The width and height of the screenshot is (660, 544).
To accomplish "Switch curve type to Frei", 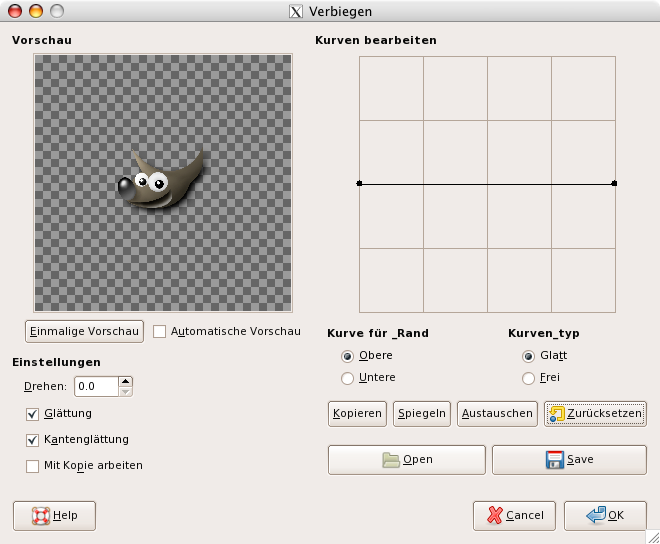I will 528,378.
